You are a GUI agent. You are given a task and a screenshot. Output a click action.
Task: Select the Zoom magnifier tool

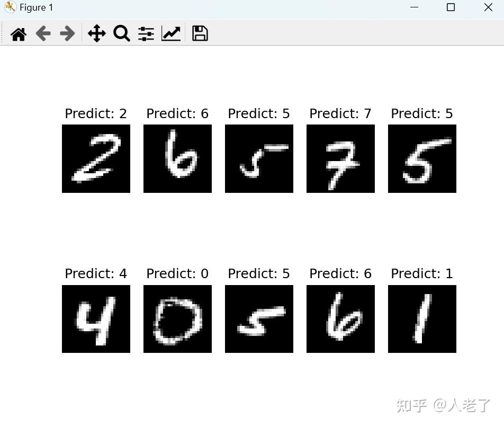[x=122, y=33]
